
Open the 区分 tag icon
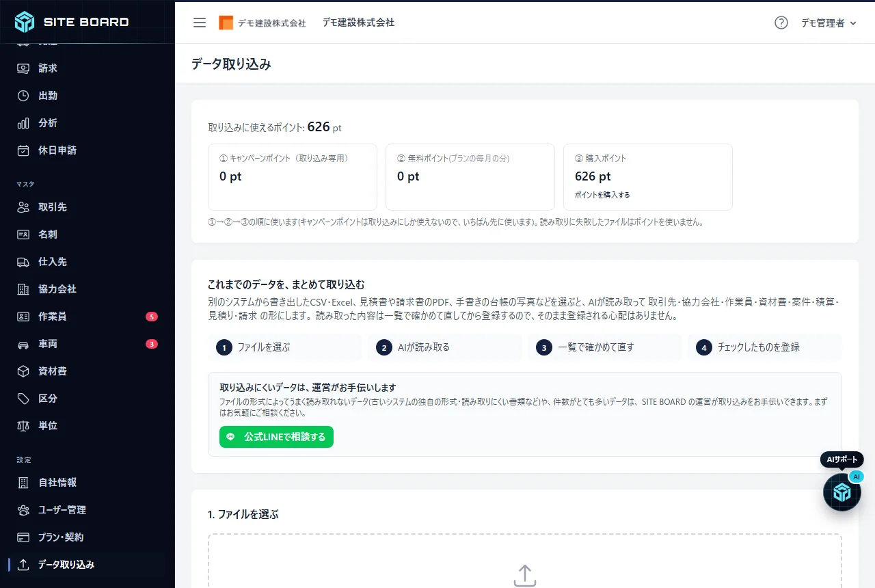tap(24, 399)
